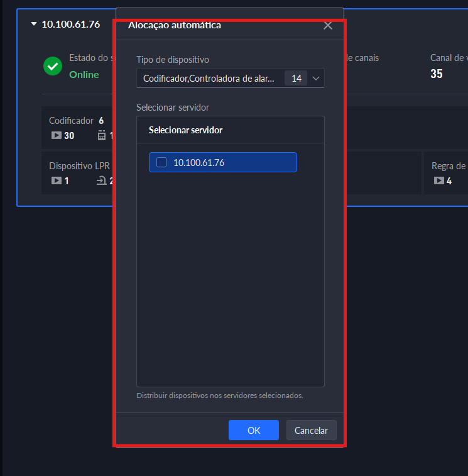Click the Canal de video count 35

(437, 74)
